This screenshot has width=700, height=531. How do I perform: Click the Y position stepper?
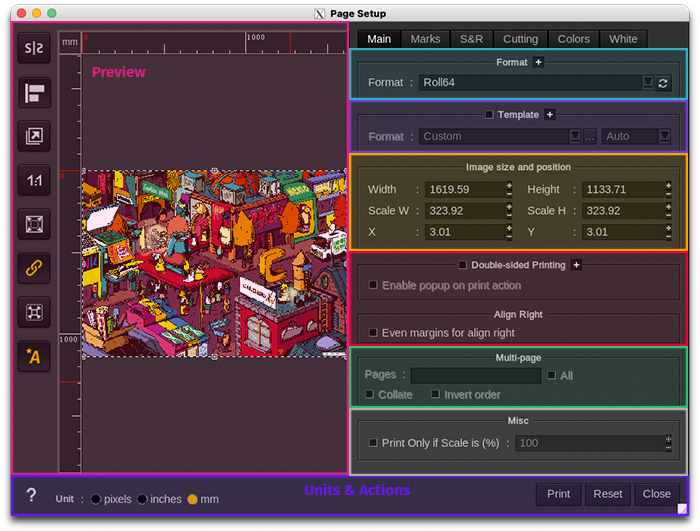click(x=668, y=232)
